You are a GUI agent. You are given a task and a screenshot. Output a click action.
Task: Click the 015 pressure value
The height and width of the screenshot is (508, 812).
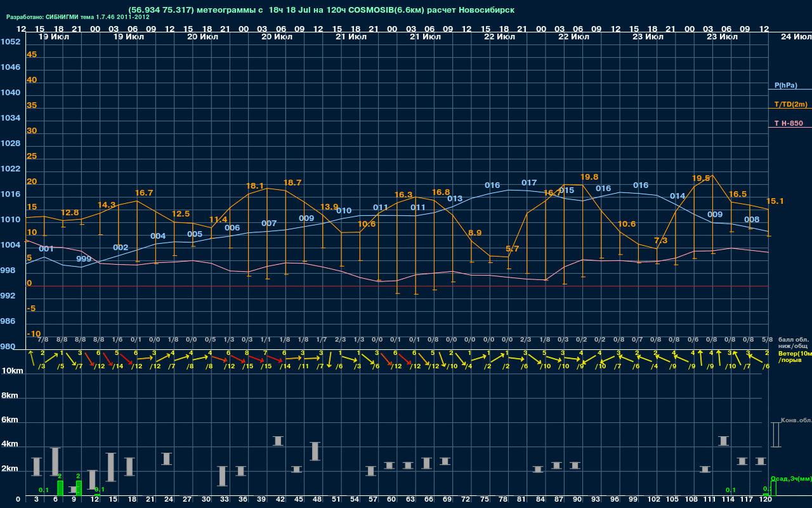(x=566, y=190)
